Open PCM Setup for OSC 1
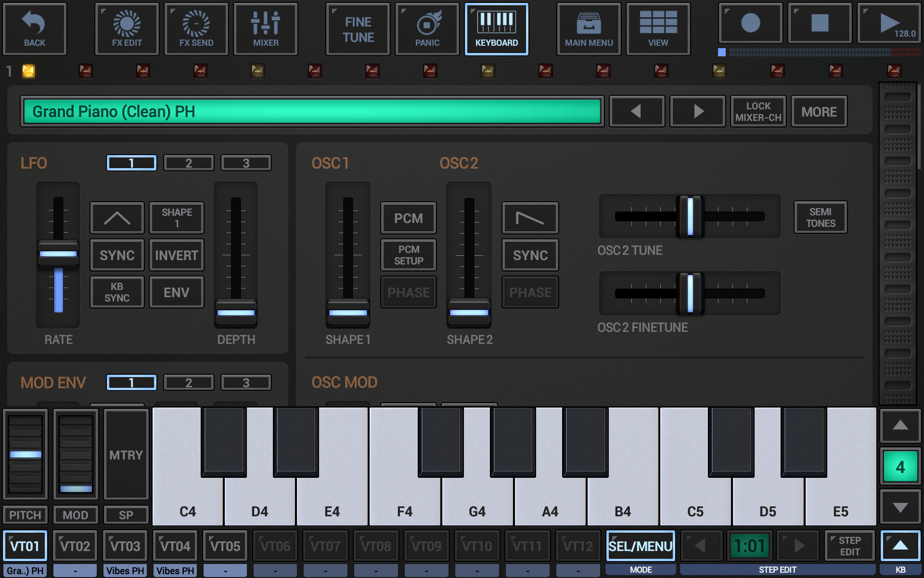This screenshot has width=924, height=578. [408, 255]
